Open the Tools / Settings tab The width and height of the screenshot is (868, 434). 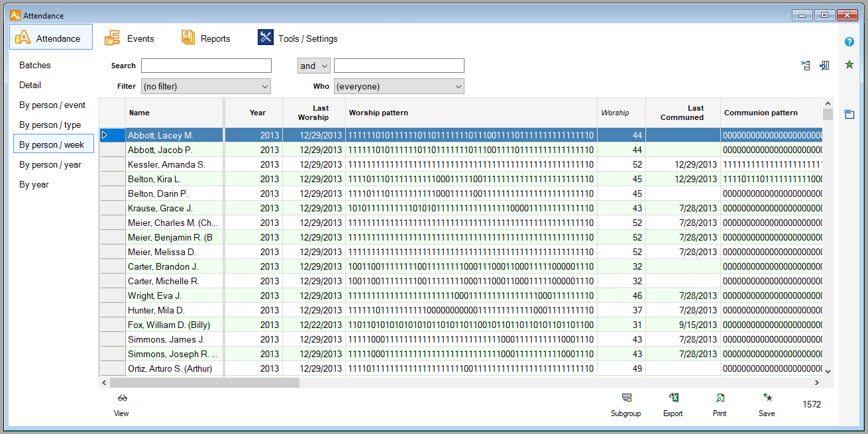point(298,38)
